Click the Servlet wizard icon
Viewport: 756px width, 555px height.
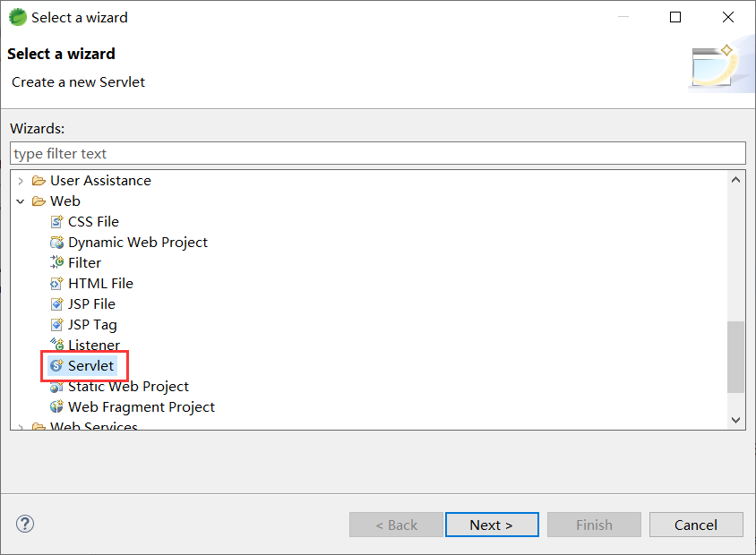coord(56,365)
